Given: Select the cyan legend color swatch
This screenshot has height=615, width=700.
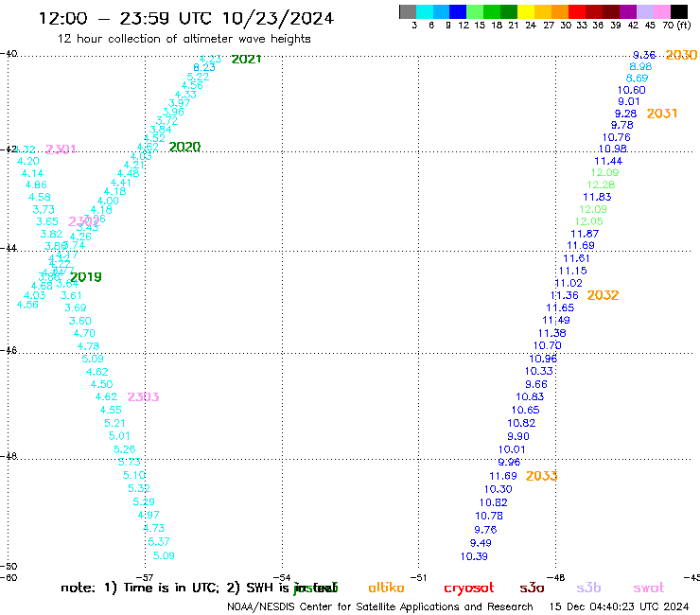Looking at the screenshot, I should point(424,11).
